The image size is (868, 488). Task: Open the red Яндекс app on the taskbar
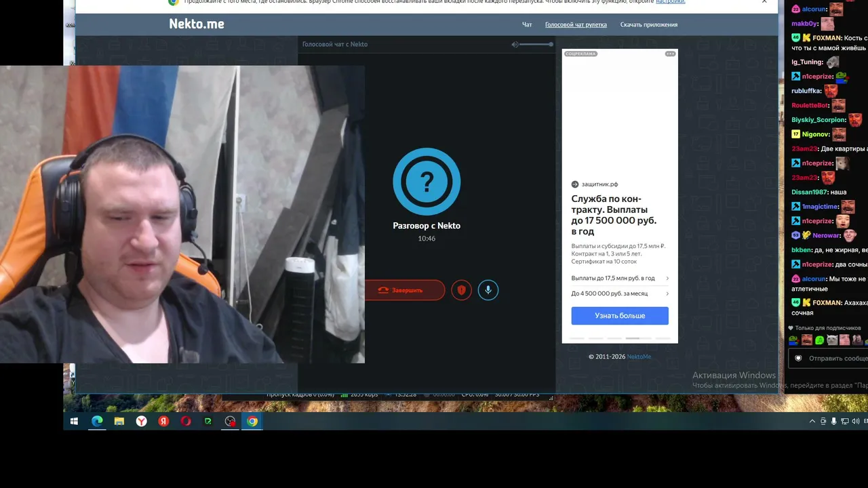(x=163, y=421)
